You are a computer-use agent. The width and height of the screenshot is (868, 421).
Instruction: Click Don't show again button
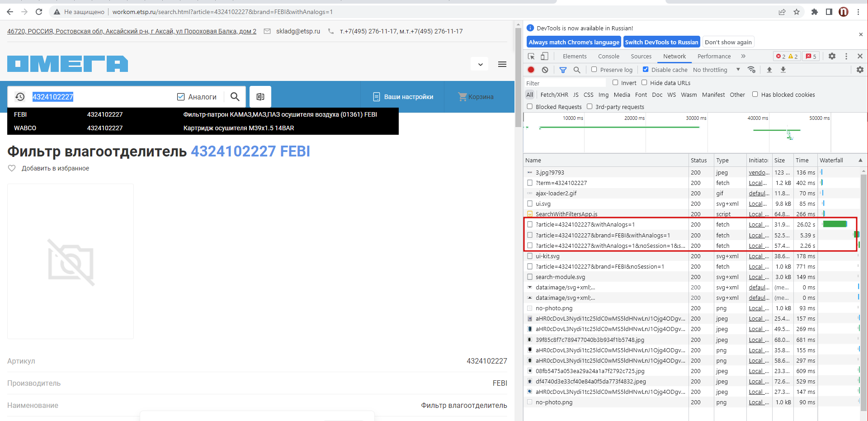point(728,42)
